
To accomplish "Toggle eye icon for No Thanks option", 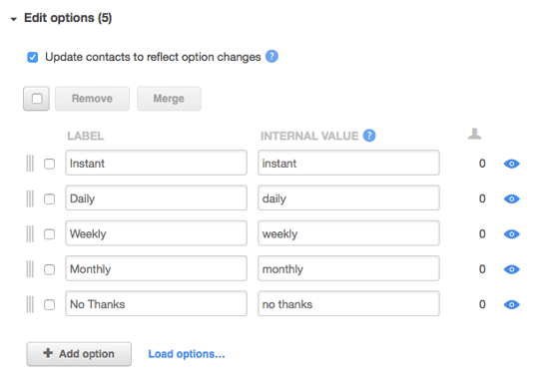I will pyautogui.click(x=511, y=304).
